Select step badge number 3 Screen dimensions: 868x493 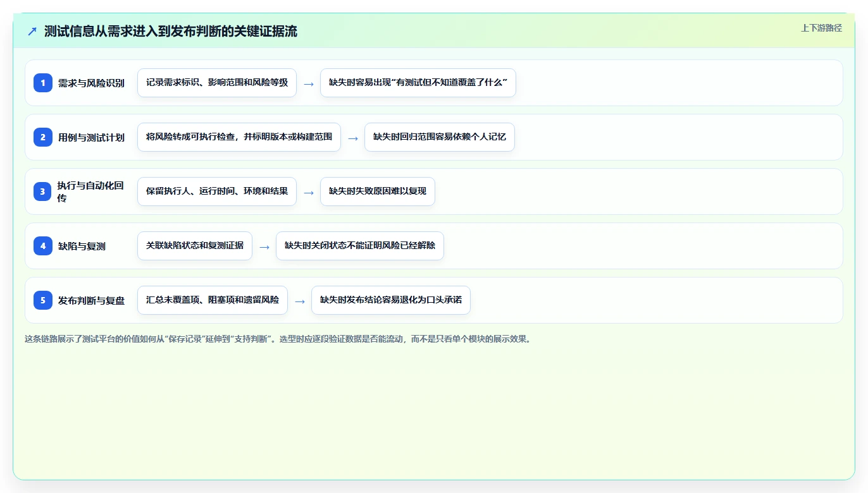(x=43, y=192)
